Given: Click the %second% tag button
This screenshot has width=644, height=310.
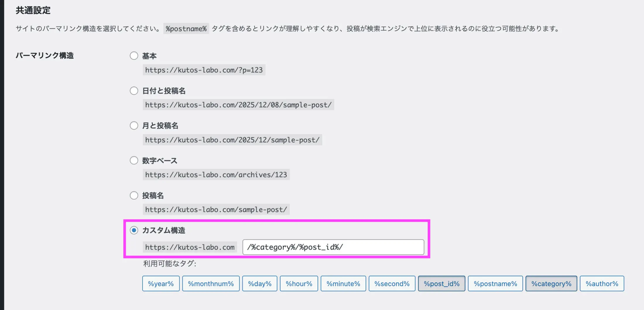Looking at the screenshot, I should [x=392, y=284].
